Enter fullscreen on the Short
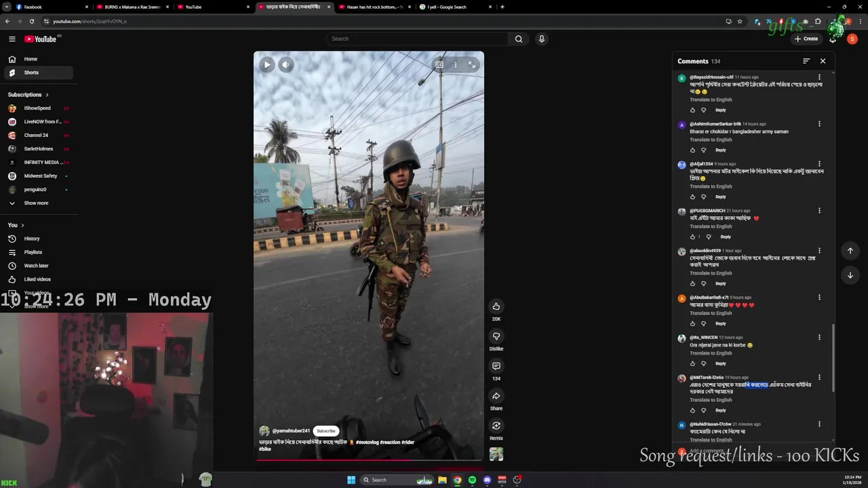 (x=472, y=64)
